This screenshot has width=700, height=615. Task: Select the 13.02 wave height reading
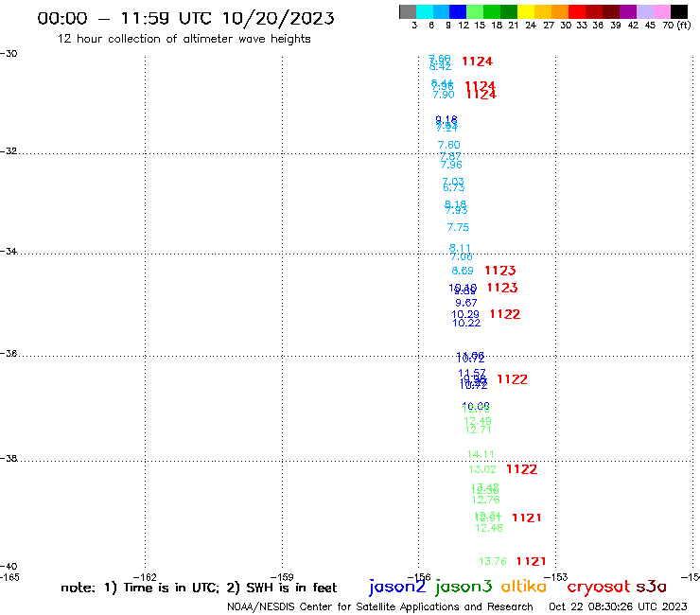pos(482,469)
